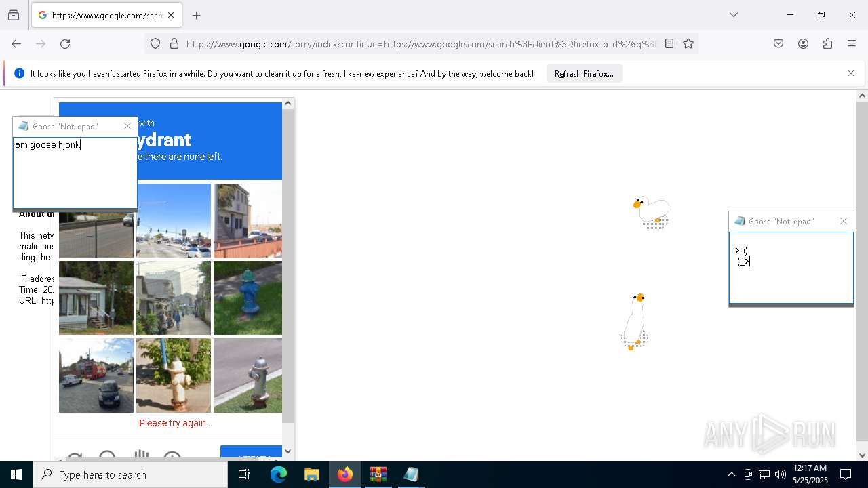Open the clock and calendar flyout
The image size is (868, 488).
pyautogui.click(x=810, y=474)
